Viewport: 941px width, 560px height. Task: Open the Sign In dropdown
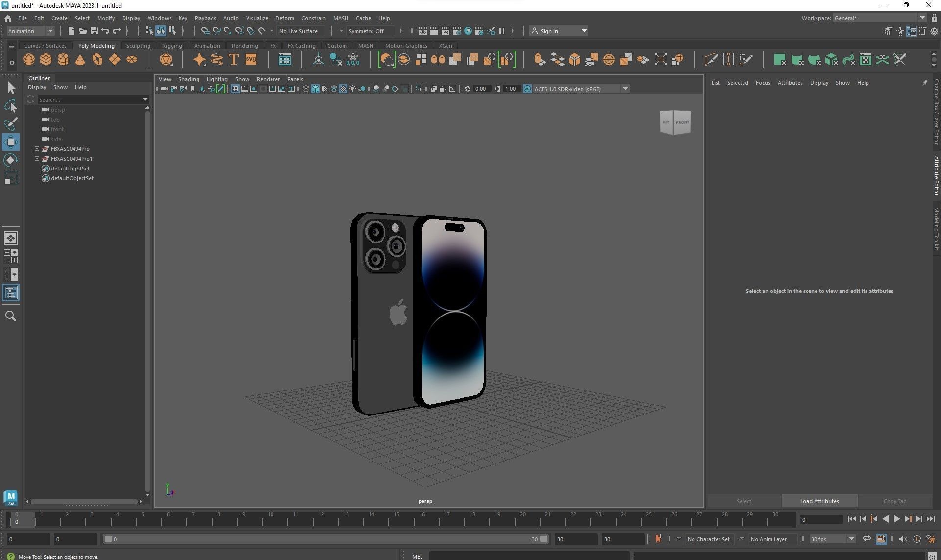(559, 31)
